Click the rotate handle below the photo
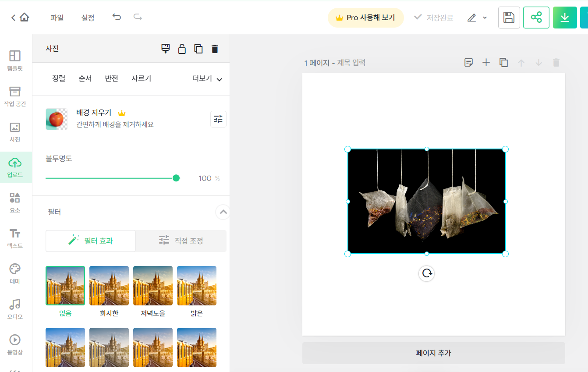 coord(426,273)
